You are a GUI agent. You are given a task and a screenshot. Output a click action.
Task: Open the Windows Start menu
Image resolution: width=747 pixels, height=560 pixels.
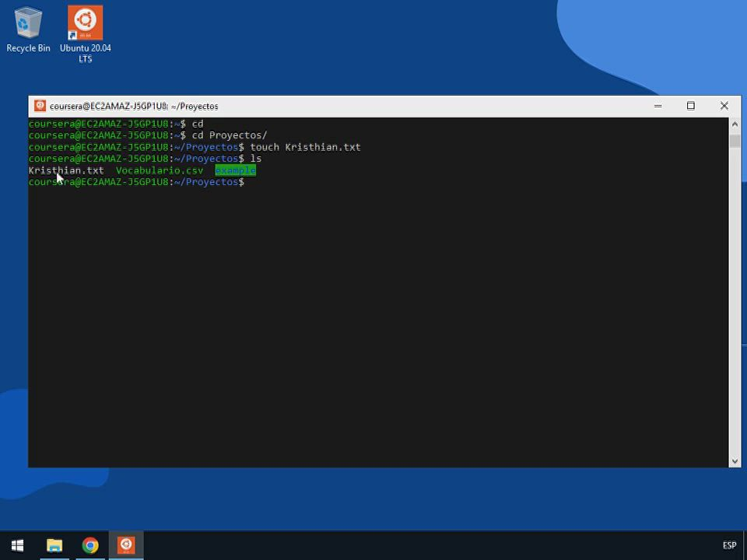(18, 545)
